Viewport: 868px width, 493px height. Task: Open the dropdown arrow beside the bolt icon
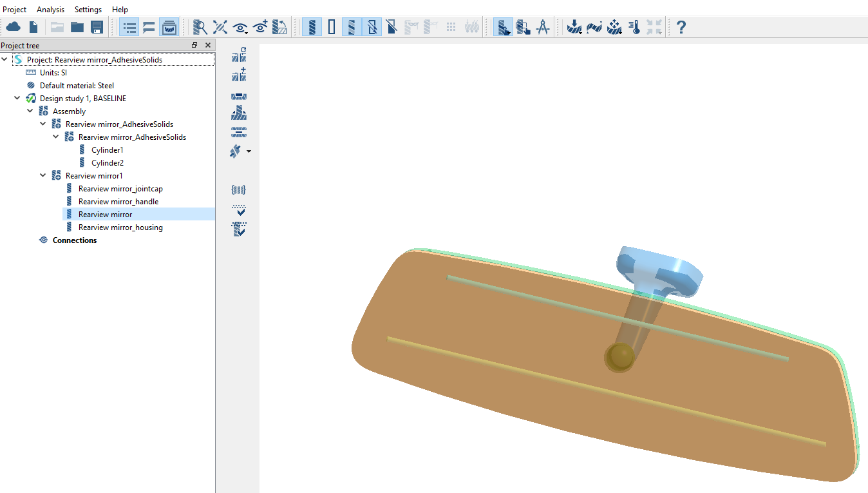coord(249,152)
